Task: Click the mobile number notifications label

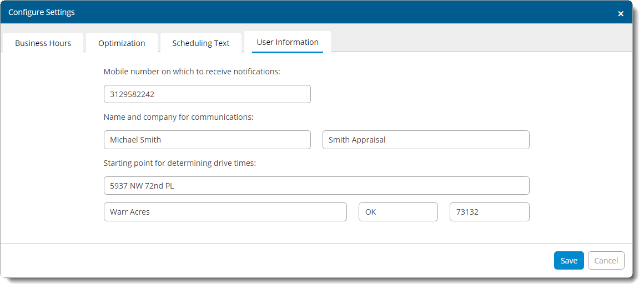Action: point(192,72)
